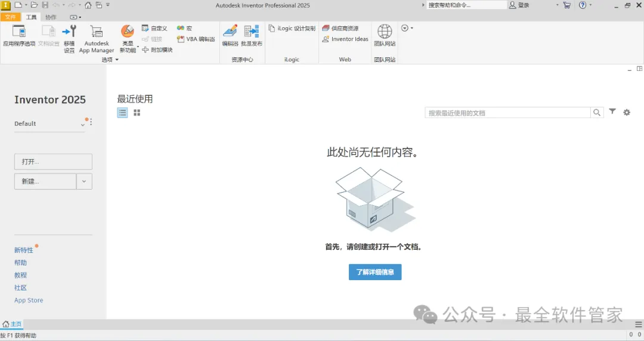The image size is (644, 341).
Task: Click the Home icon in quick access toolbar
Action: click(88, 5)
